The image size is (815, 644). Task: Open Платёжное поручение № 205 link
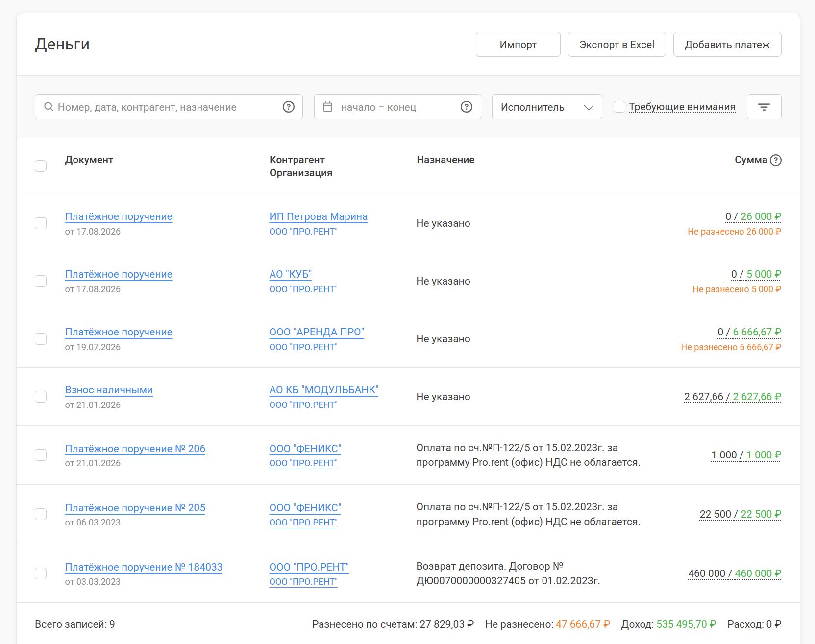(135, 508)
